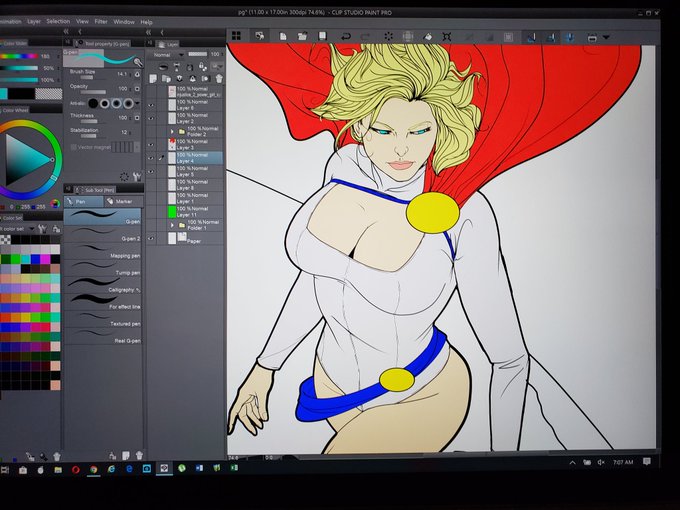
Task: Click the Redo arrow icon
Action: (365, 36)
